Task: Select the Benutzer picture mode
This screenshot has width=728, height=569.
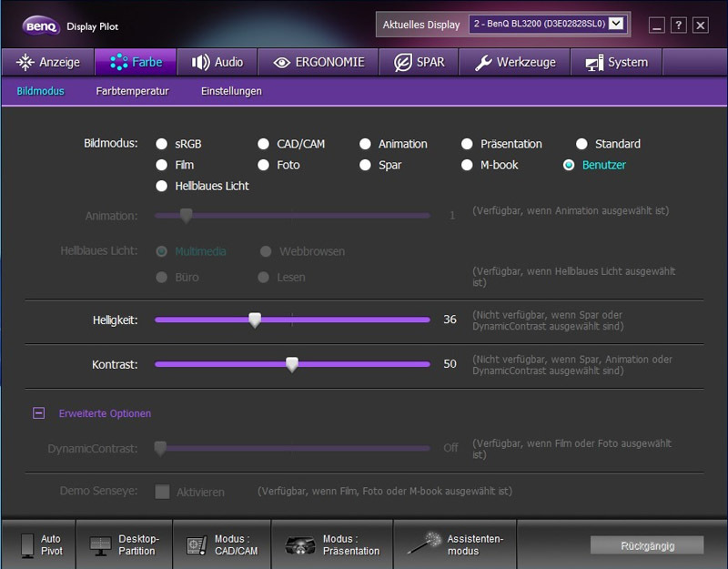Action: pos(569,165)
